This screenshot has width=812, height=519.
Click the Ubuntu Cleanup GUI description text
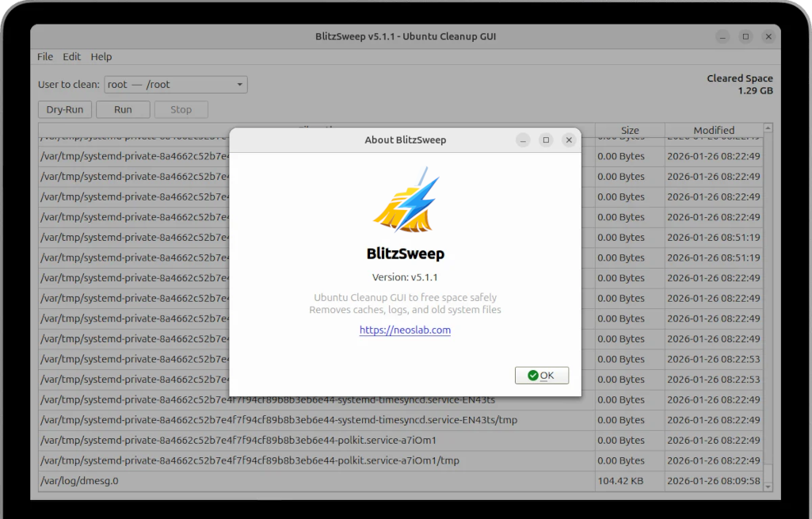coord(405,303)
